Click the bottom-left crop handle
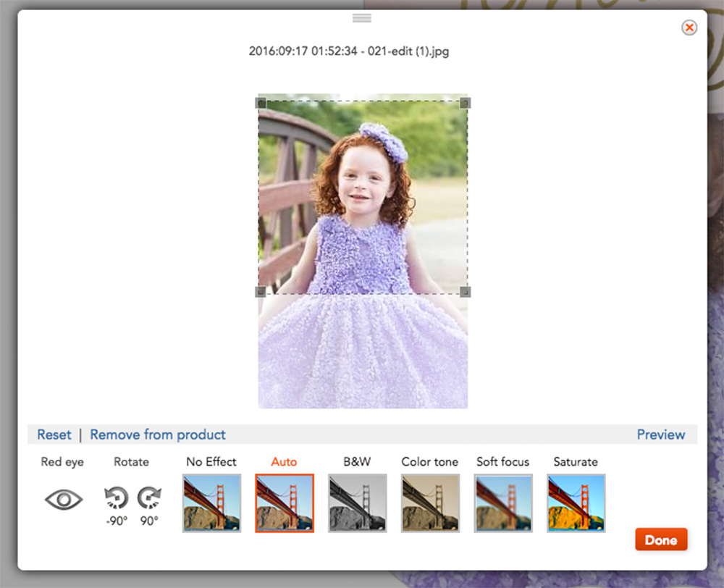Screen dimensions: 724x588 point(261,291)
